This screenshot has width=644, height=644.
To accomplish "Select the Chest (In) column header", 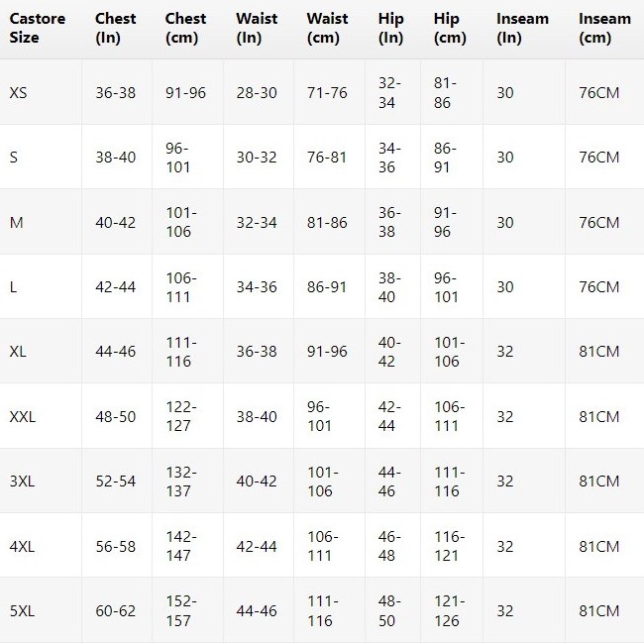I will pyautogui.click(x=115, y=28).
